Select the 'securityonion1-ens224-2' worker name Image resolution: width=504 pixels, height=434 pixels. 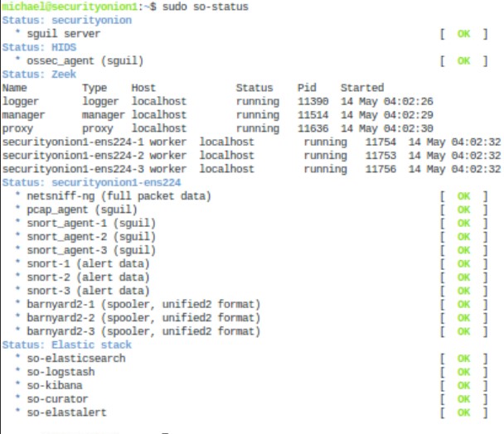pos(73,155)
